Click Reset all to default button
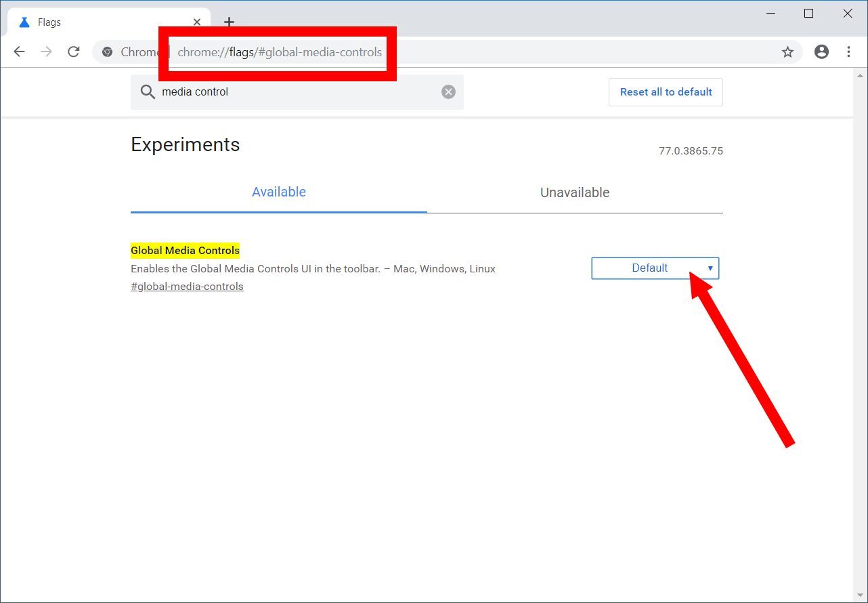This screenshot has height=603, width=868. point(666,92)
